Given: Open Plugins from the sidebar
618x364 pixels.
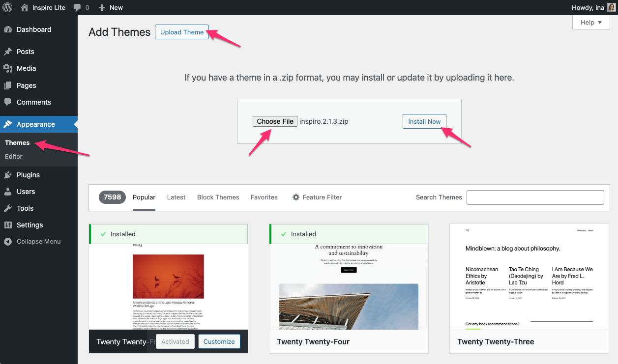Looking at the screenshot, I should [x=28, y=175].
